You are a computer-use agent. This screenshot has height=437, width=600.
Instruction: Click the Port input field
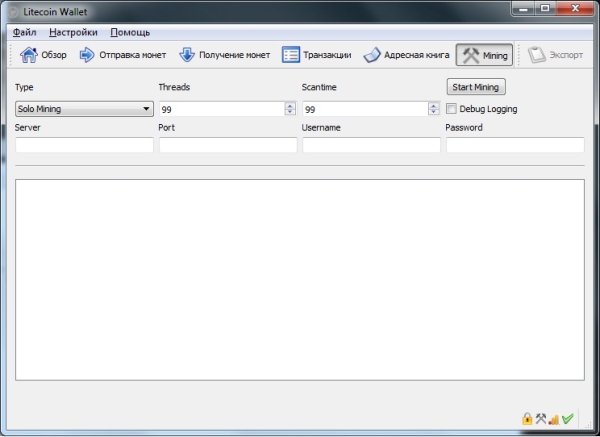click(x=228, y=145)
